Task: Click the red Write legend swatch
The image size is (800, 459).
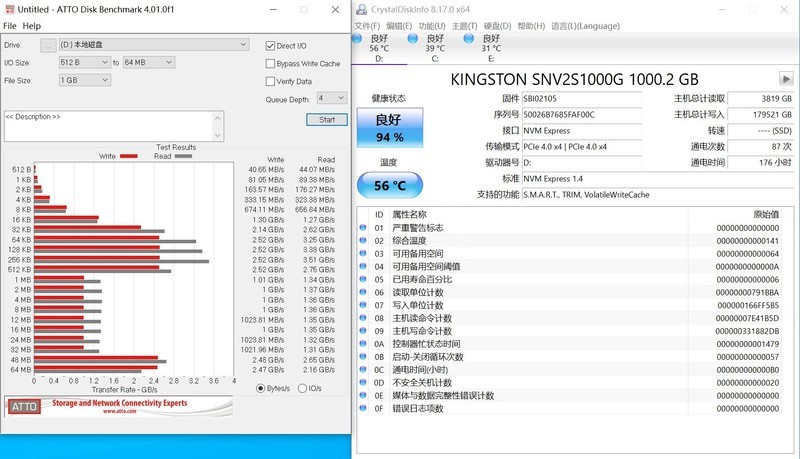Action: tap(129, 156)
